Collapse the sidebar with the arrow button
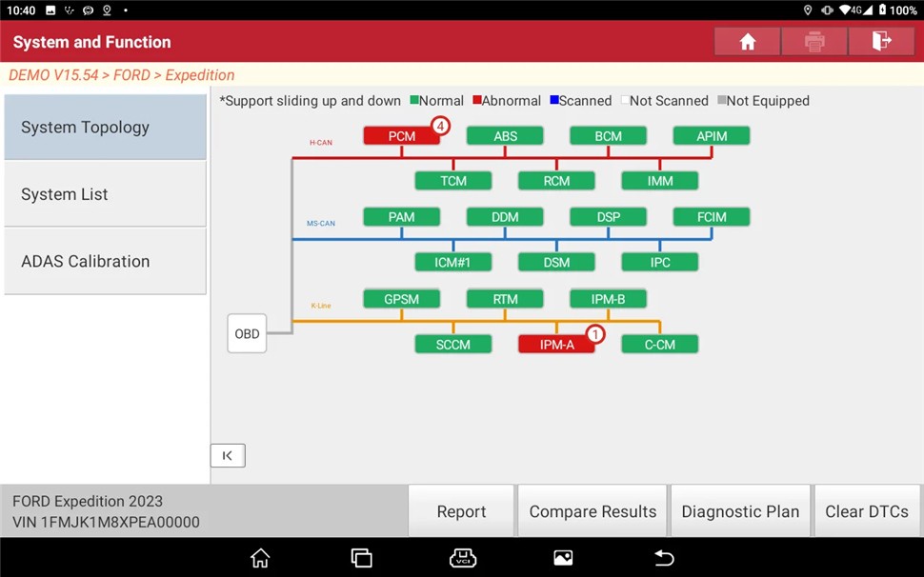Viewport: 924px width, 577px height. click(228, 455)
